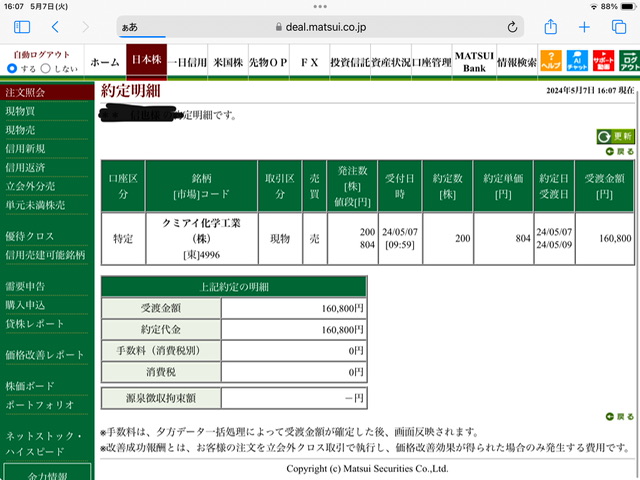Screen dimensions: 640x480
Task: Select 信用新規 in the sidebar
Action: (25, 149)
